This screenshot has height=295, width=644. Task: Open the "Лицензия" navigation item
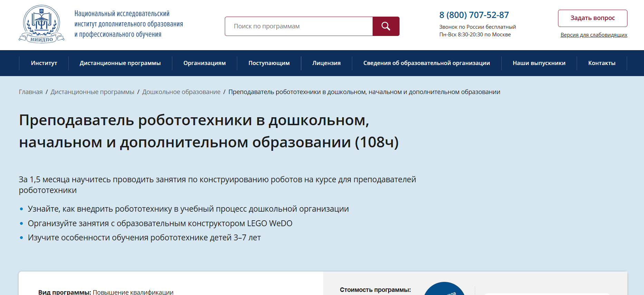[x=326, y=63]
